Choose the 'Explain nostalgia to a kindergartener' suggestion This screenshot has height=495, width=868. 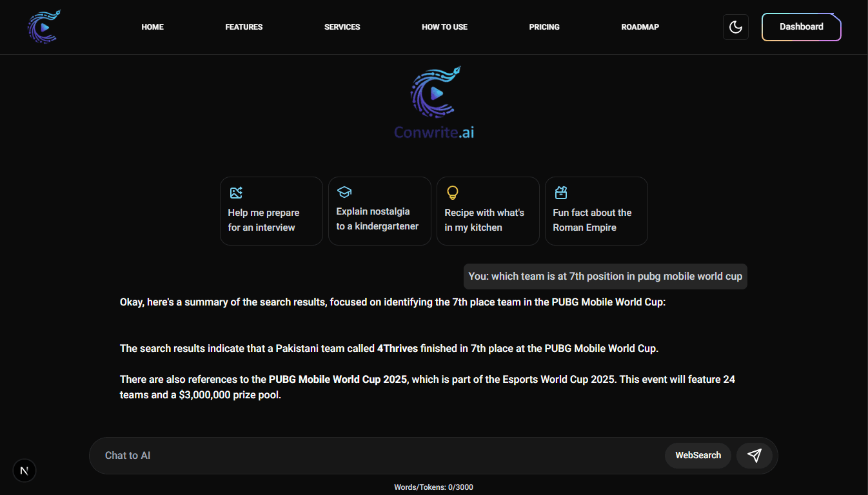pyautogui.click(x=379, y=211)
